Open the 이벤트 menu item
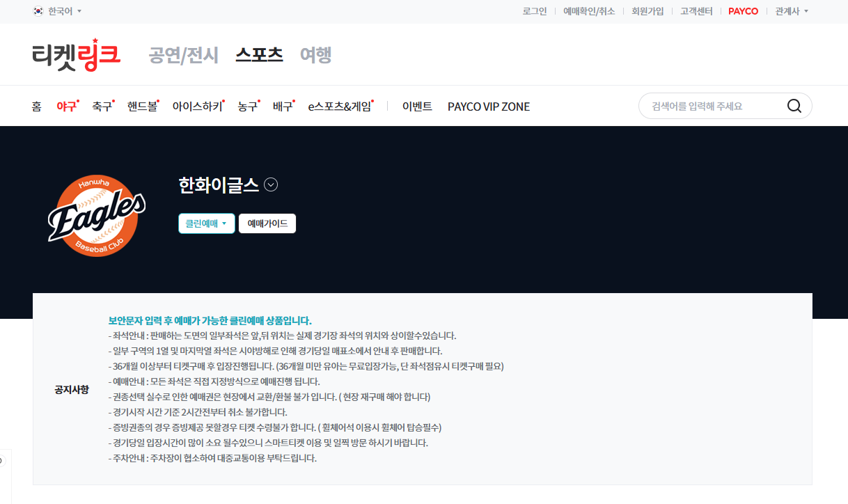Screen dimensions: 848x504 coord(417,107)
